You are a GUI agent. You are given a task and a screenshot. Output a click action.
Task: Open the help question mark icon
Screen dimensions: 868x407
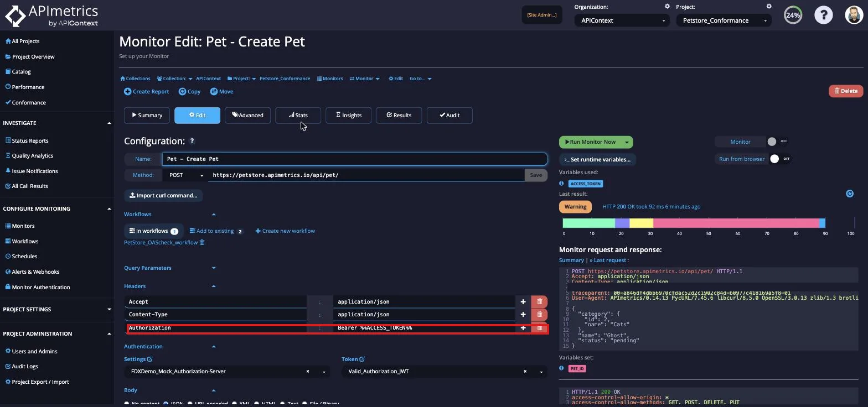(x=824, y=15)
